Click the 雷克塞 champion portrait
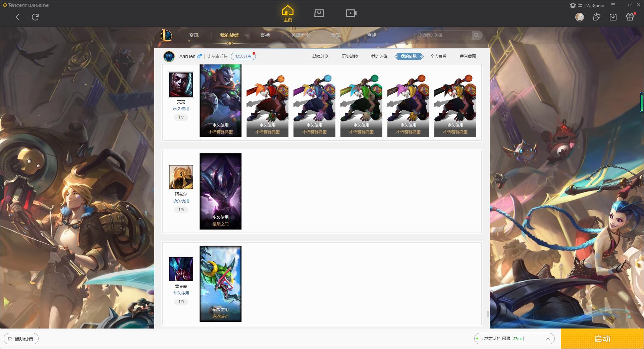 point(181,269)
